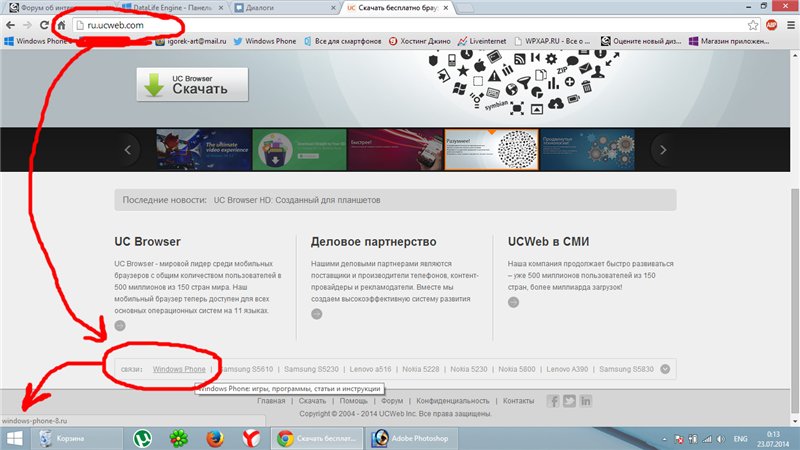800x450 pixels.
Task: Open the Nokia 5228 link
Action: [420, 369]
